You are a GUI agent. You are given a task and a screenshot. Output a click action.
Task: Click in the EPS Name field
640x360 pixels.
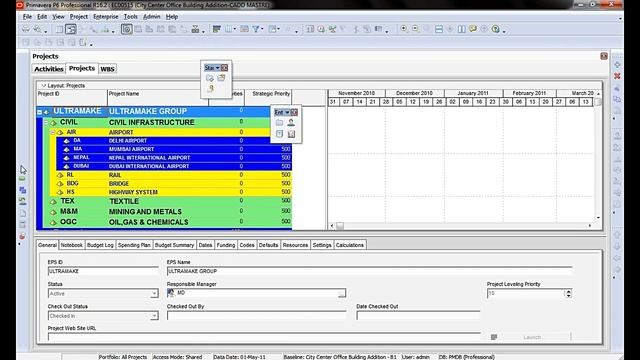pyautogui.click(x=369, y=271)
